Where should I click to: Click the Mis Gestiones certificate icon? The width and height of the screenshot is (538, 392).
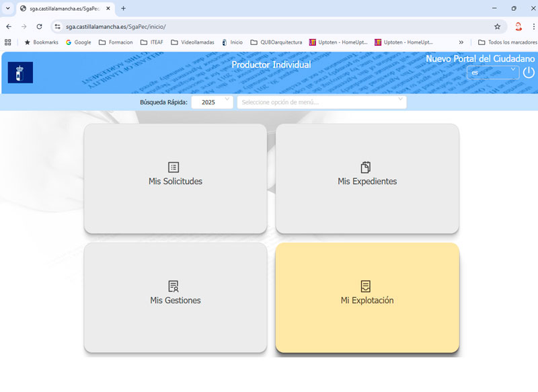pyautogui.click(x=174, y=286)
